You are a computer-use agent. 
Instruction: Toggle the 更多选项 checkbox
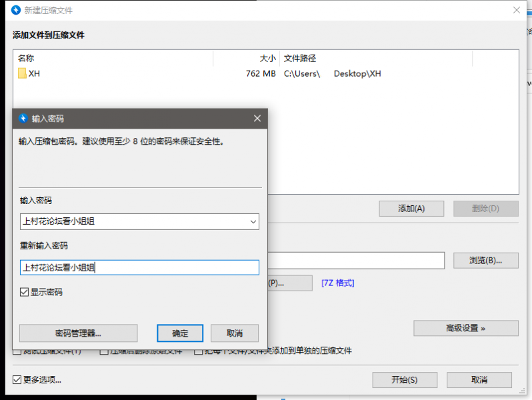17,380
